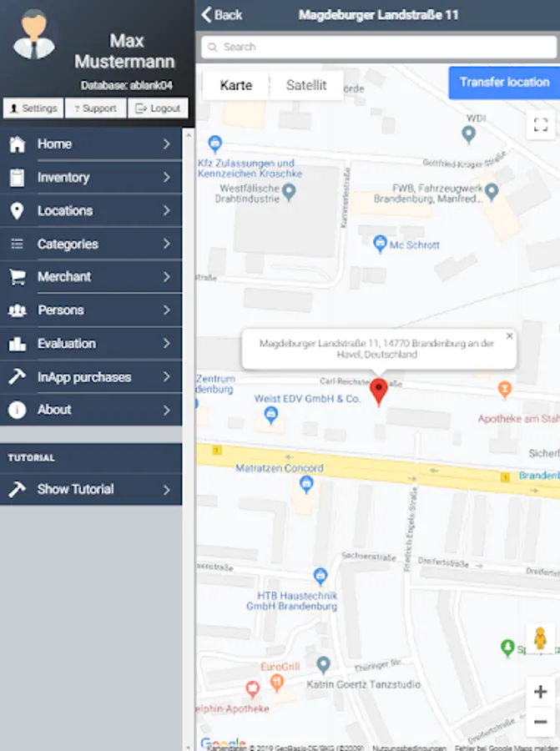Zoom in with the plus button

(540, 692)
